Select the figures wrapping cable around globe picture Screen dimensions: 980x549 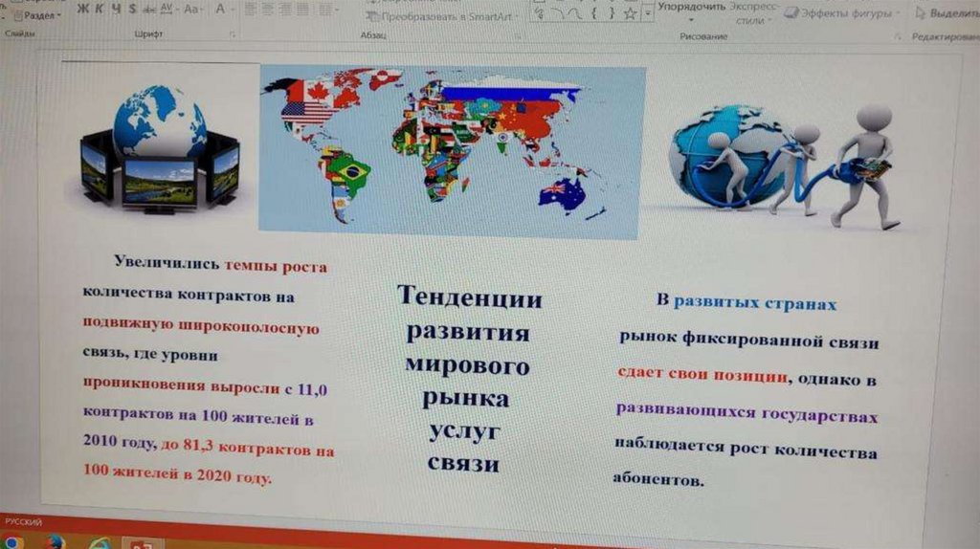coord(785,166)
